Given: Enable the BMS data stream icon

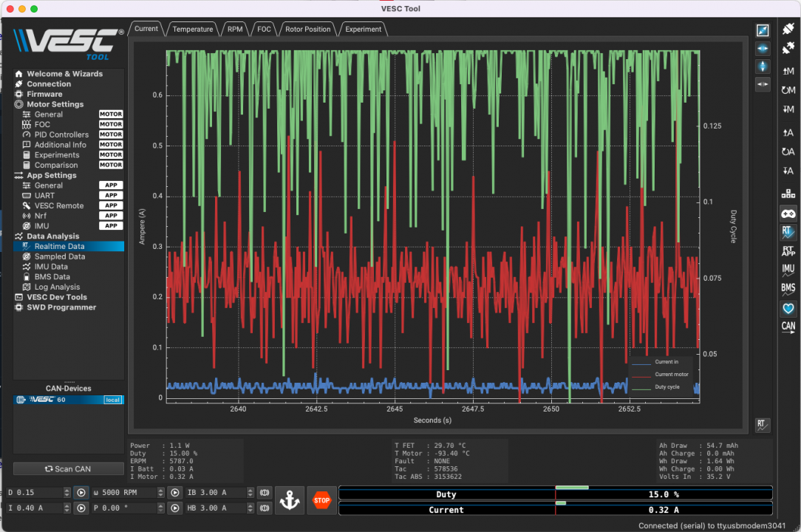Looking at the screenshot, I should (x=787, y=289).
